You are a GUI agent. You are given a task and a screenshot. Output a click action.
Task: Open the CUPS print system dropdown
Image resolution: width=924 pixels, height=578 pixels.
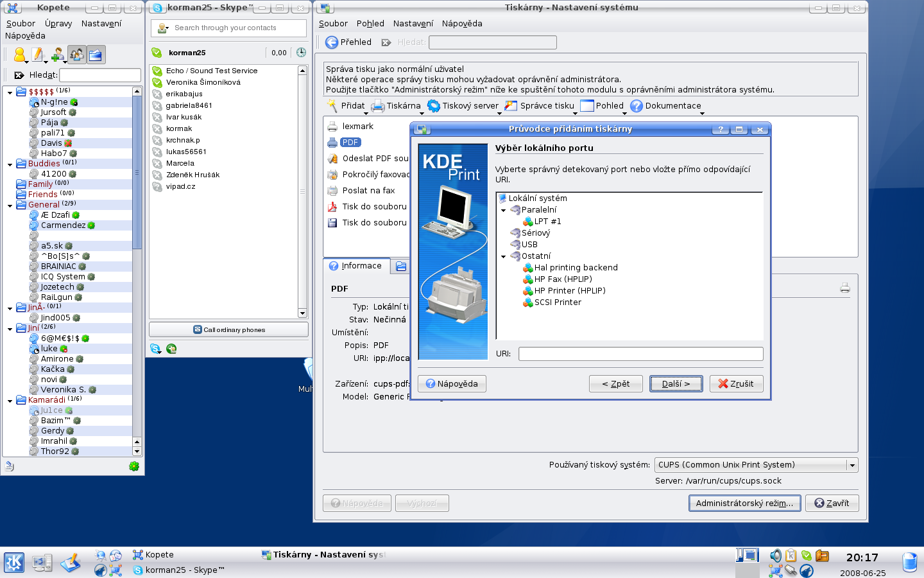[x=851, y=465]
